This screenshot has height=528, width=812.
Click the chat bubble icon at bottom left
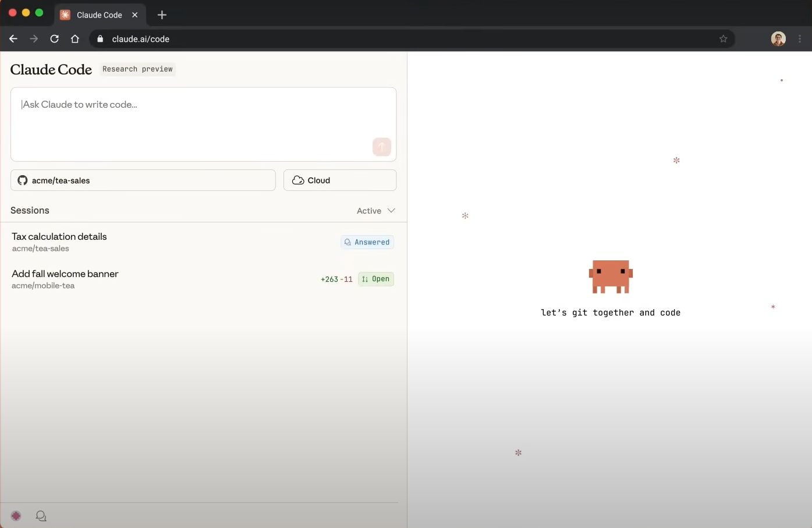(x=41, y=516)
